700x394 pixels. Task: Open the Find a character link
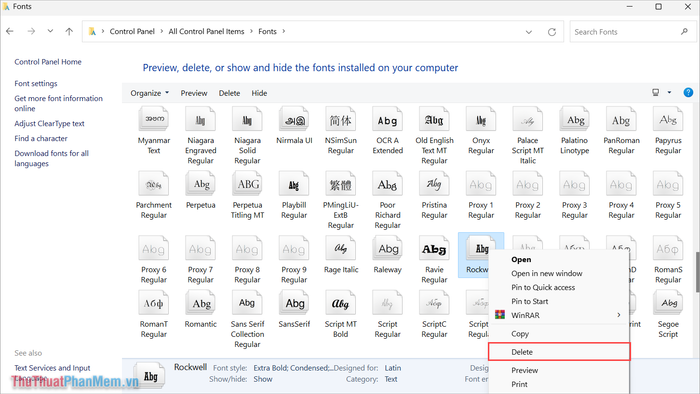click(x=41, y=138)
